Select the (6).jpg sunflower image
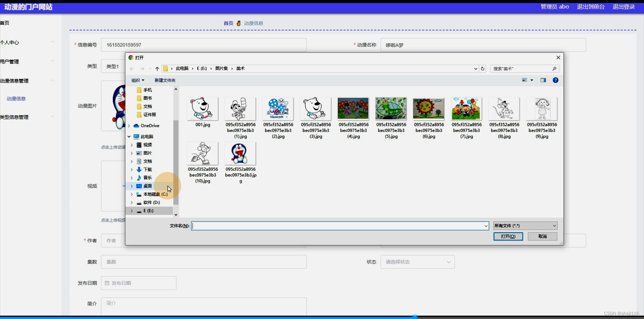This screenshot has height=319, width=644. click(429, 118)
